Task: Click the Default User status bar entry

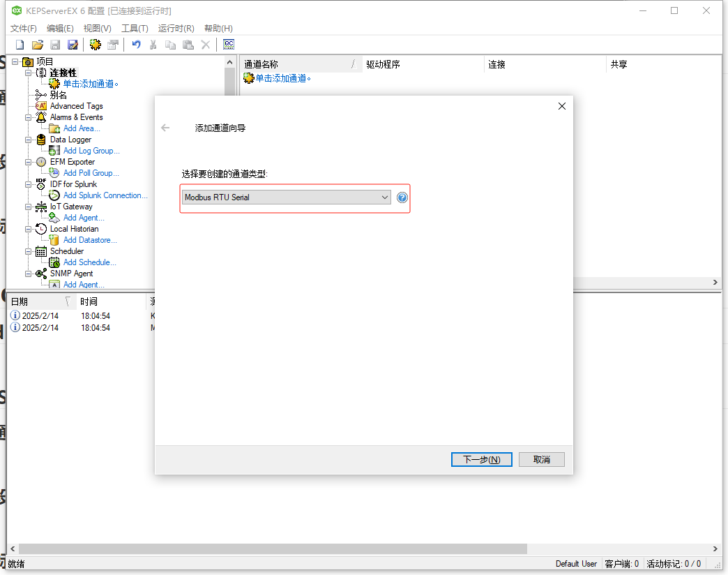Action: (x=576, y=563)
